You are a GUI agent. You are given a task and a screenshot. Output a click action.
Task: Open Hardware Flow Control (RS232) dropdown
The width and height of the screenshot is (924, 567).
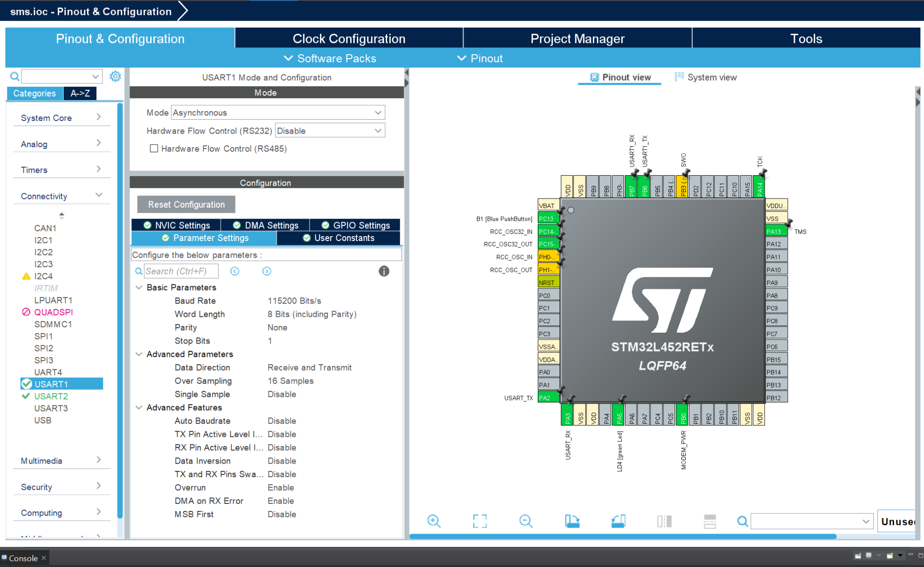330,130
